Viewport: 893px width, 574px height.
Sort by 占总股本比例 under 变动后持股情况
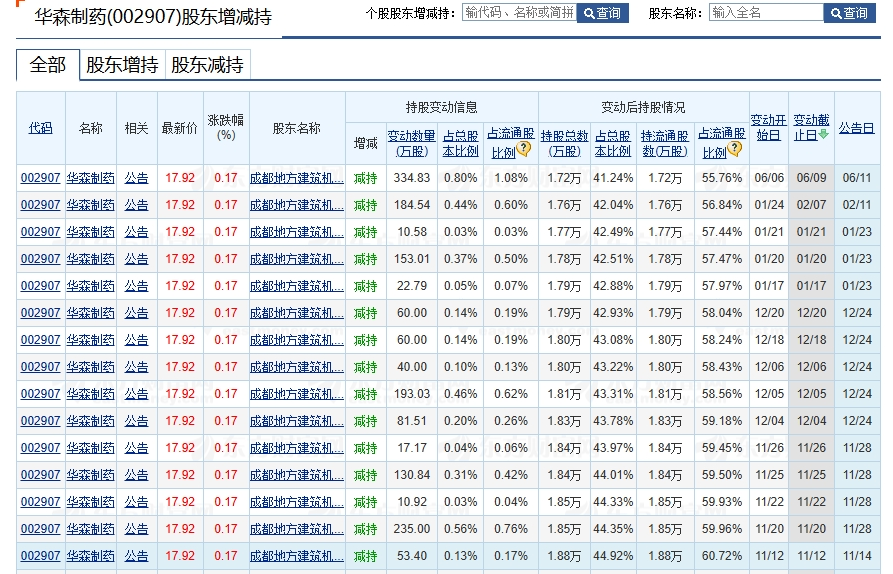[x=613, y=144]
